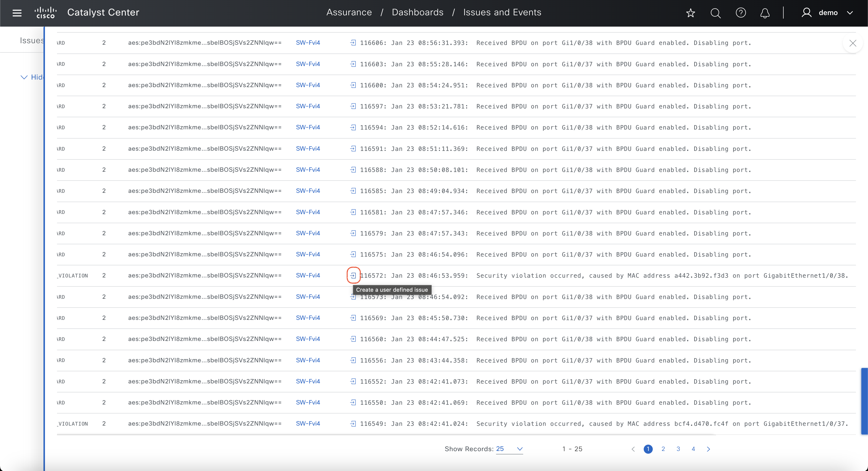868x471 pixels.
Task: Click severity value 2 in event 116597 row
Action: pyautogui.click(x=104, y=106)
